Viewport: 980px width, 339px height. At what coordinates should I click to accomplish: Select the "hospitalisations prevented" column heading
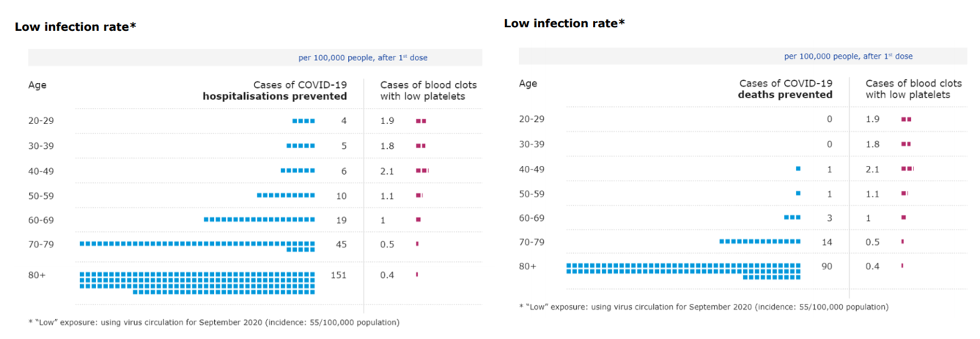(275, 96)
